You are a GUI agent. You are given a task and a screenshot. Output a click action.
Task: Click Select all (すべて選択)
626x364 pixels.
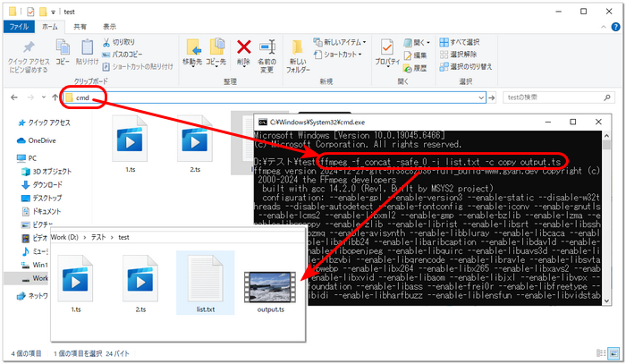click(460, 42)
